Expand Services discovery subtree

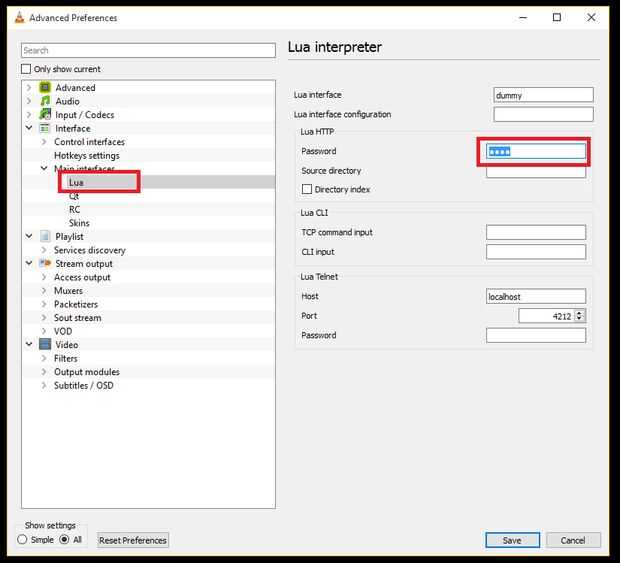(44, 250)
